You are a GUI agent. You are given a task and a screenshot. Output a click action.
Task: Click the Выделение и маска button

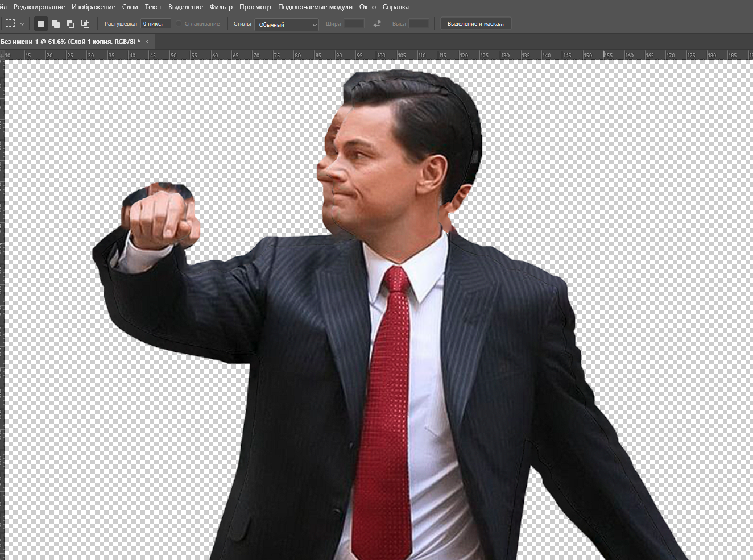476,24
